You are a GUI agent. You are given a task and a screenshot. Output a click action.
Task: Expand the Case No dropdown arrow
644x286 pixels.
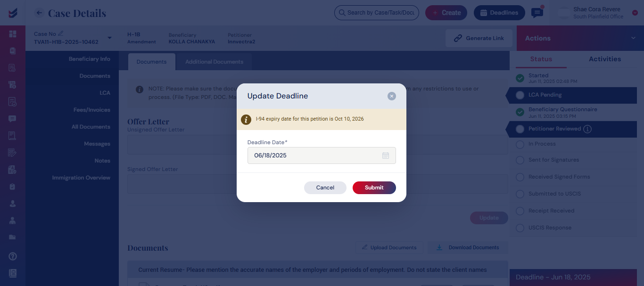tap(109, 38)
